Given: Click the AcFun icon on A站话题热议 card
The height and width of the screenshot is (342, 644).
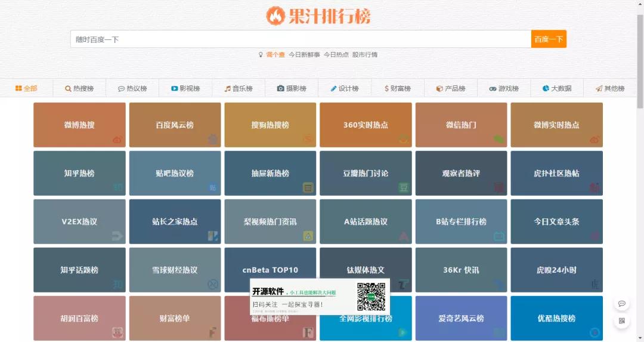Looking at the screenshot, I should click(404, 236).
